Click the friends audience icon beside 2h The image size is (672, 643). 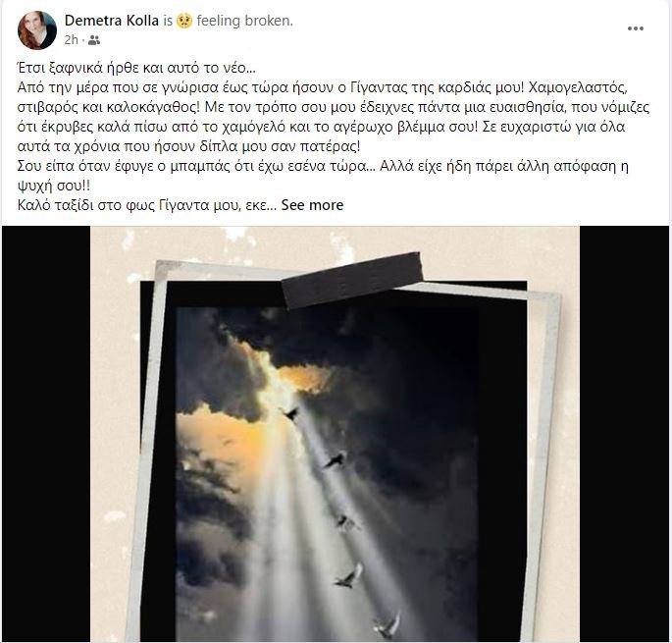94,40
